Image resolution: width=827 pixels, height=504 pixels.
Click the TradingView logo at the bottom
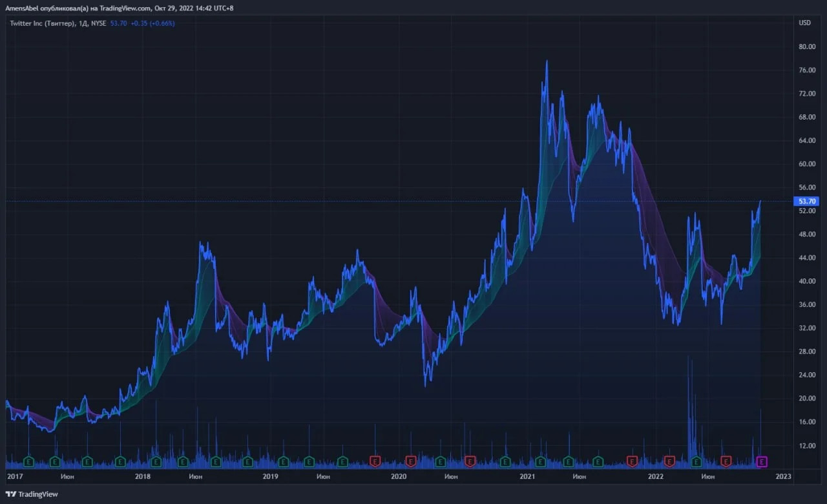[32, 494]
